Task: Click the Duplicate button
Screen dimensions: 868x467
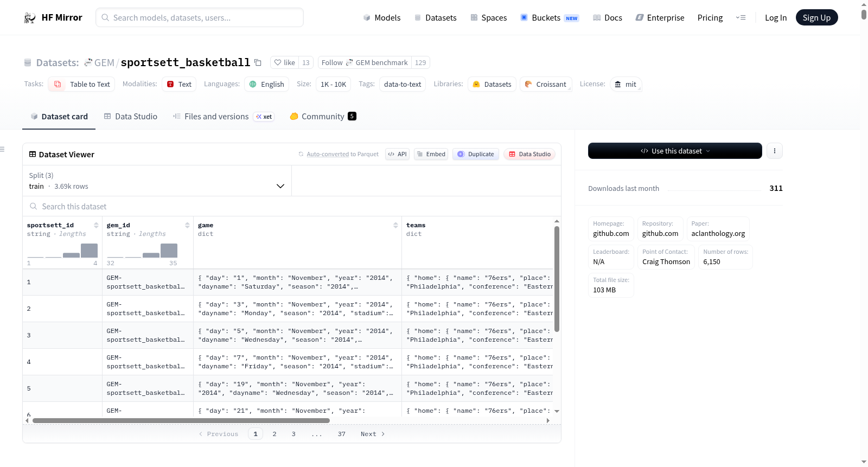Action: (476, 154)
